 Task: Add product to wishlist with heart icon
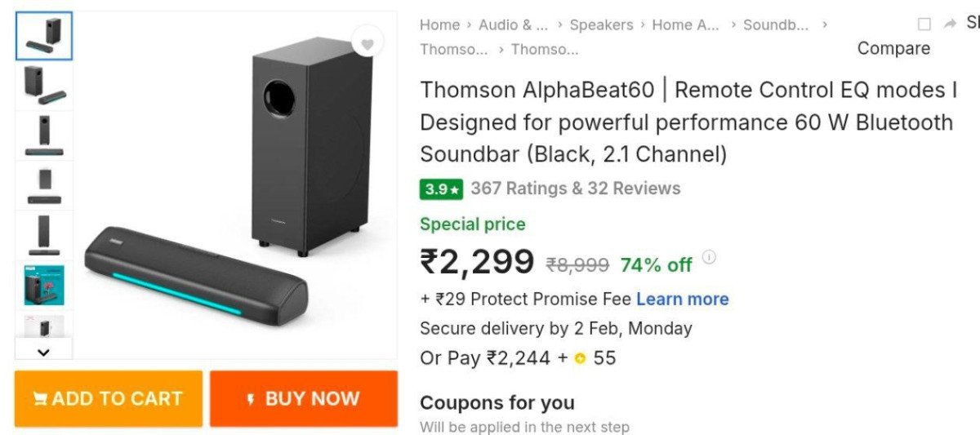click(x=367, y=44)
